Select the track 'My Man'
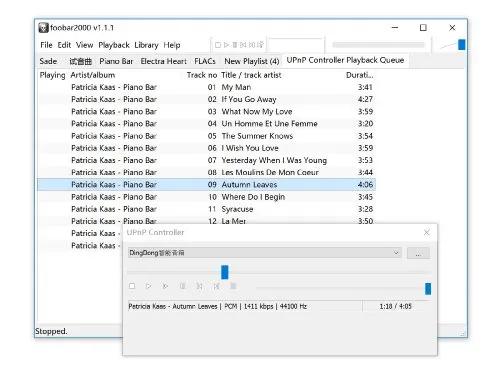500x375 pixels. 207,87
